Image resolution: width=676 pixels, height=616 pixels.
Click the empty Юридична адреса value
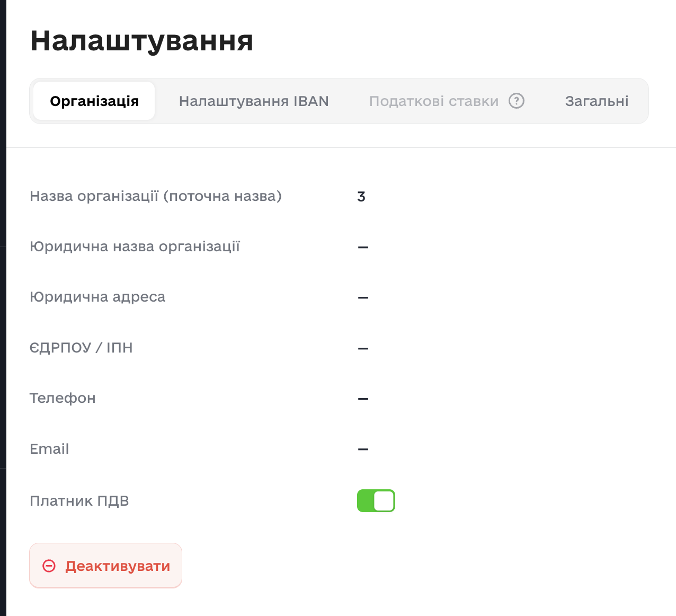(x=363, y=297)
